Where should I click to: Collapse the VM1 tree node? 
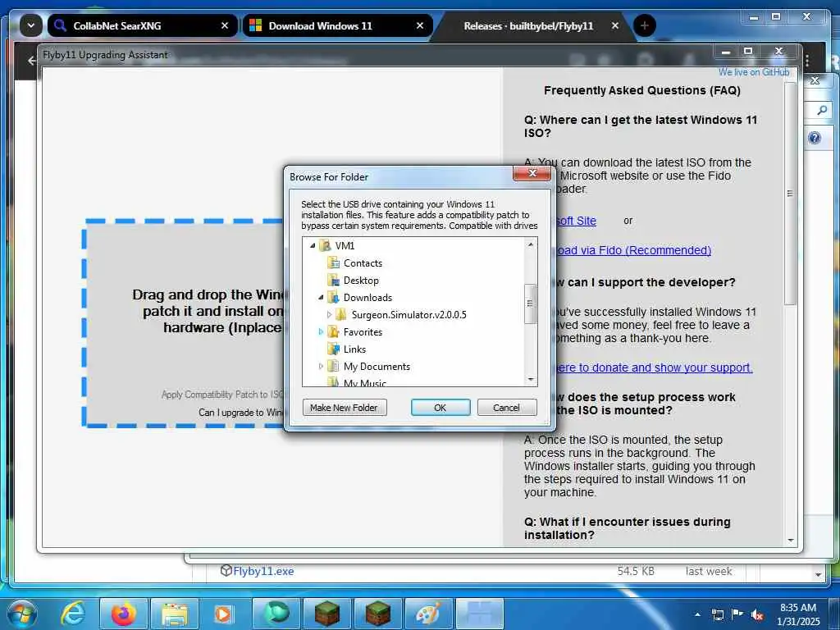[x=313, y=245]
